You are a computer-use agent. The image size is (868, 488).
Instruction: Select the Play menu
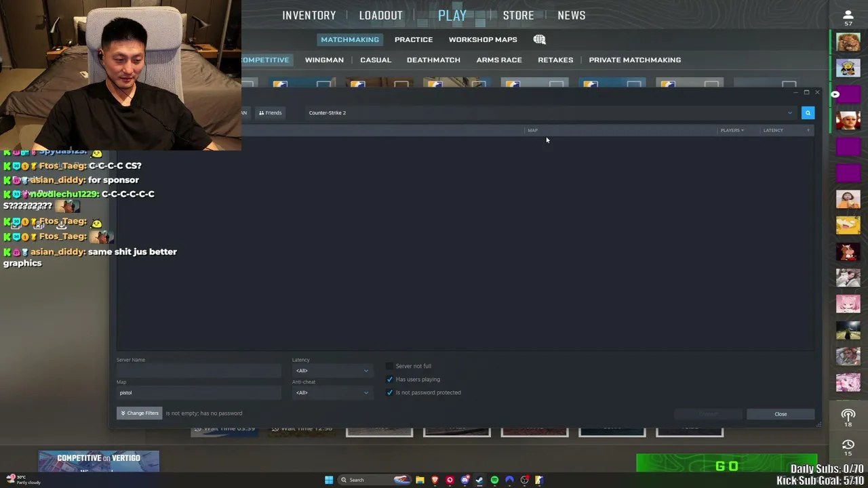[x=452, y=15]
